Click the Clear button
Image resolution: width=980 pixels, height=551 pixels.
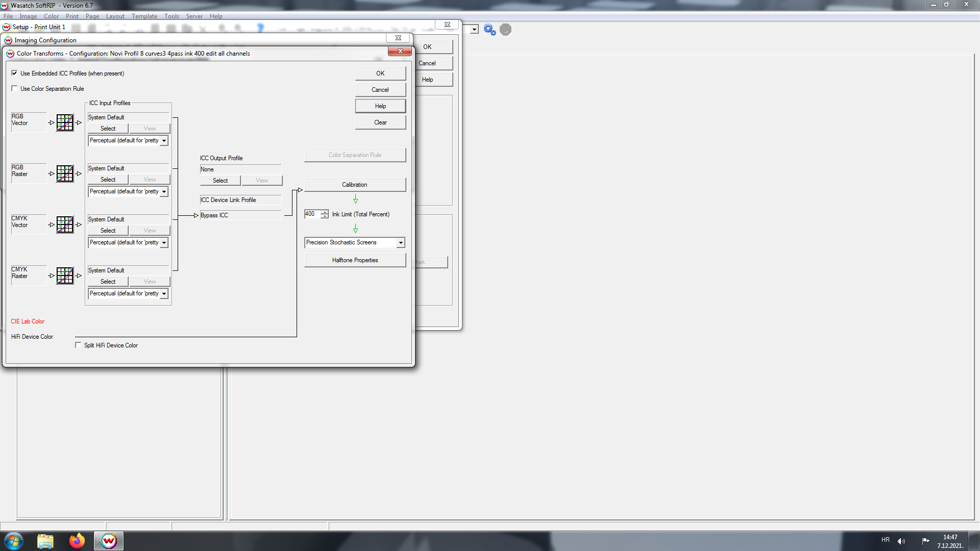click(380, 122)
